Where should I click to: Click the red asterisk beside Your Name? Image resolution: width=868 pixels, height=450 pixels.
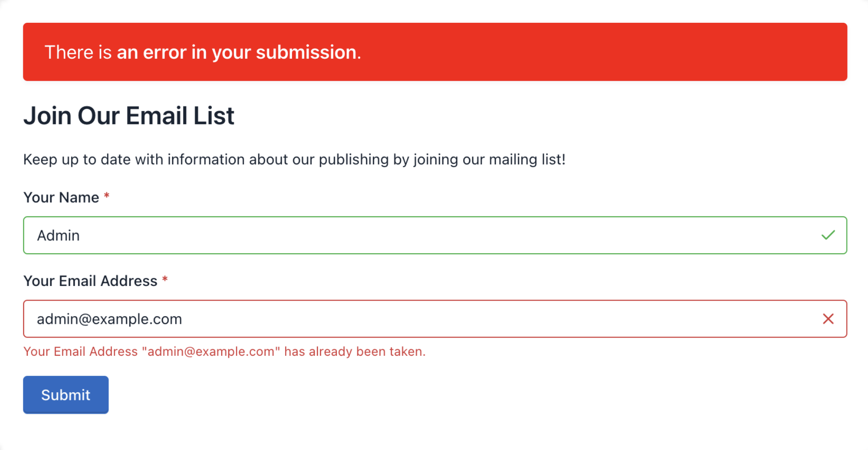pos(107,196)
